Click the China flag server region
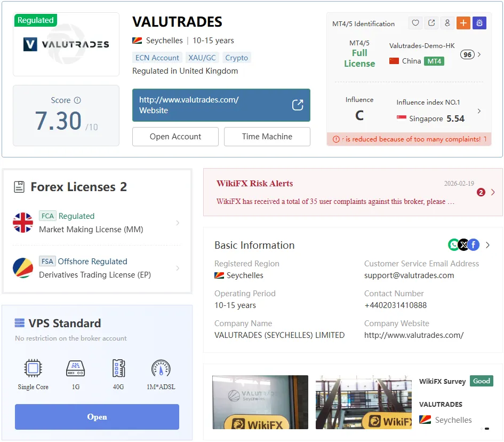This screenshot has height=442, width=504. (394, 61)
